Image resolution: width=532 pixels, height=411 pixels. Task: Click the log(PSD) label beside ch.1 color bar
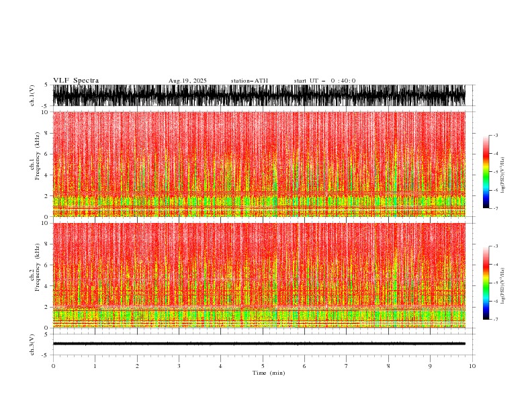pyautogui.click(x=503, y=175)
